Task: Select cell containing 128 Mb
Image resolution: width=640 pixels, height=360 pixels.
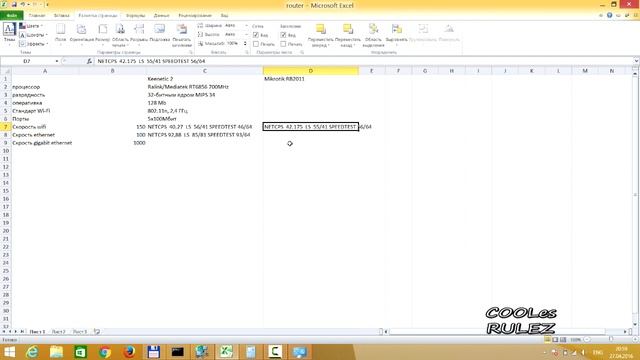Action: pyautogui.click(x=205, y=103)
